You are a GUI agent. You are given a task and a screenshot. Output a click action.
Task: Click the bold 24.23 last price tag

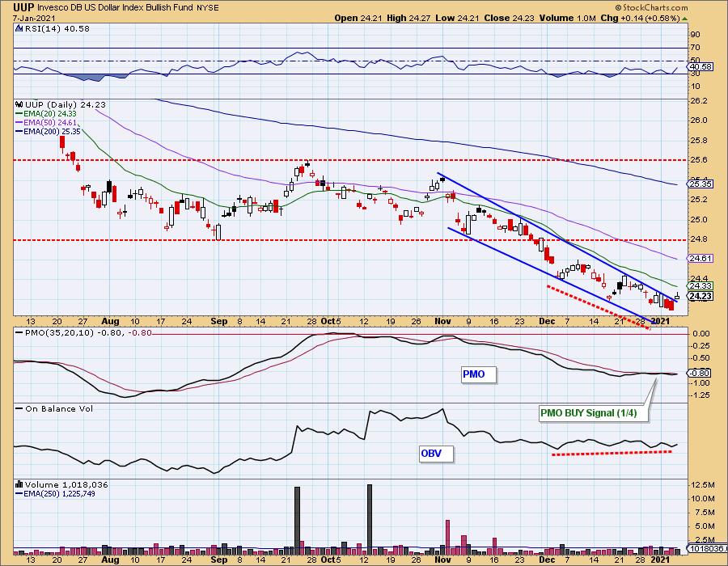click(x=700, y=296)
